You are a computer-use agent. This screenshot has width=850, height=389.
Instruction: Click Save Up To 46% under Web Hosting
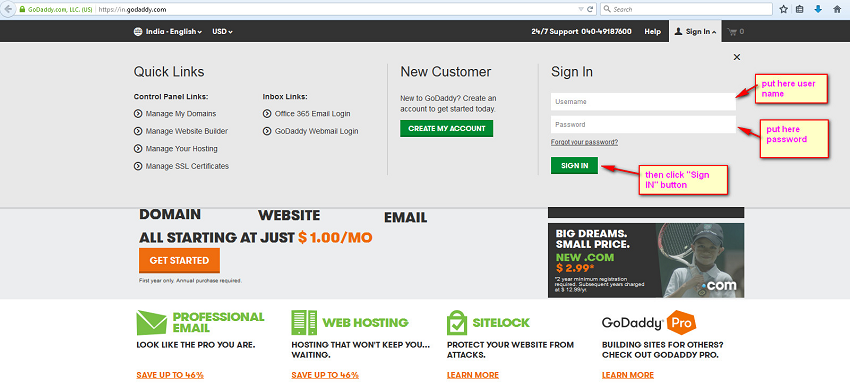(x=325, y=375)
